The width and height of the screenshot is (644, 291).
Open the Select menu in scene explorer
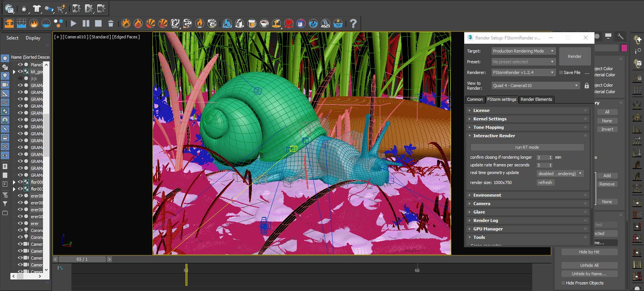[x=12, y=38]
